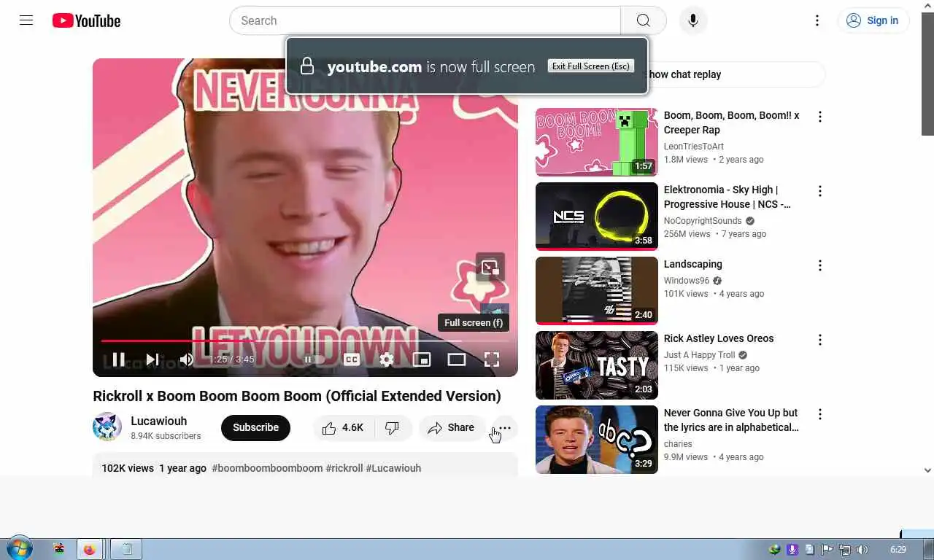The image size is (934, 560).
Task: Share the Rickroll video
Action: (x=451, y=428)
